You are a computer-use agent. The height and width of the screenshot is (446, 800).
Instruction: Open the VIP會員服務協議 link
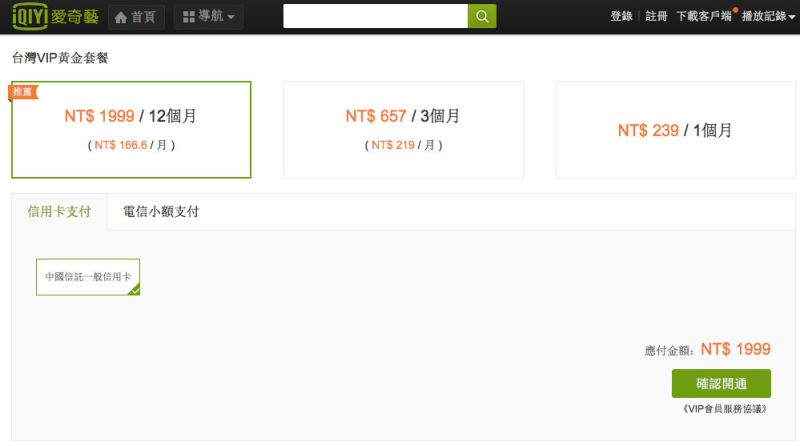[724, 409]
